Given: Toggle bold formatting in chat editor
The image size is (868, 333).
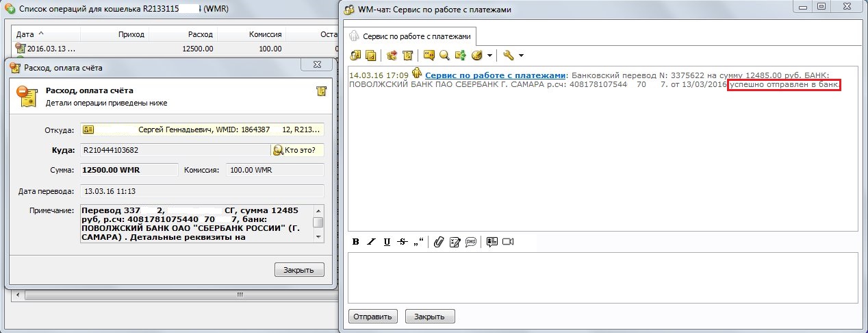Looking at the screenshot, I should [356, 241].
